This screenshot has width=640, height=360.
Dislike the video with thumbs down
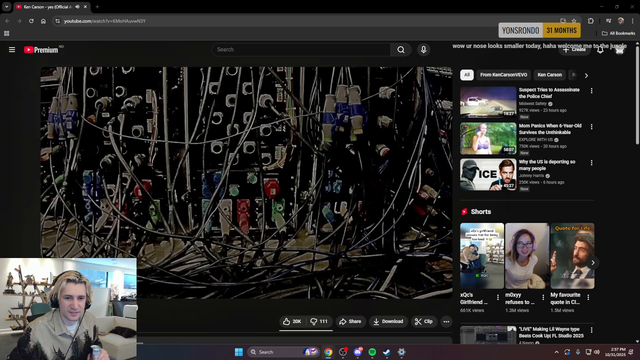[320, 322]
